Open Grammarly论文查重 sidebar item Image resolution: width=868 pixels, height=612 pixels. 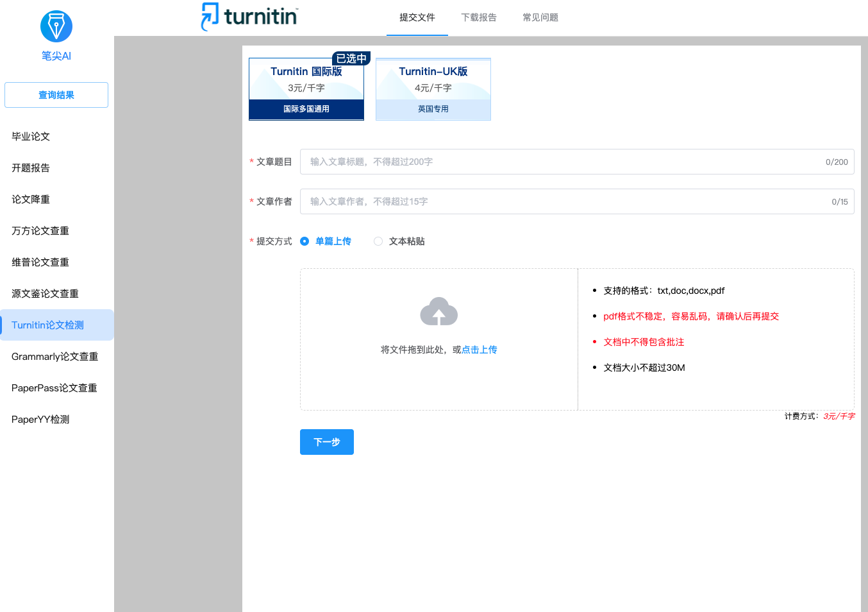[55, 356]
